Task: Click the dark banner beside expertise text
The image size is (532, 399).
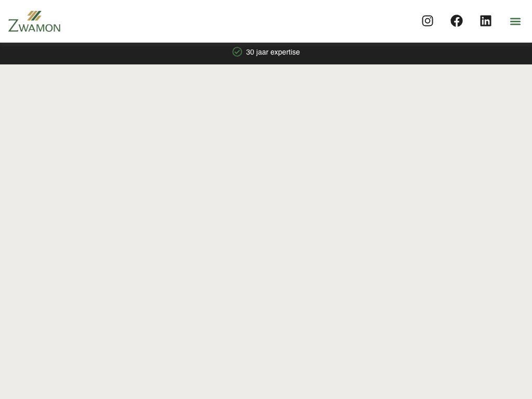Action: [407, 54]
